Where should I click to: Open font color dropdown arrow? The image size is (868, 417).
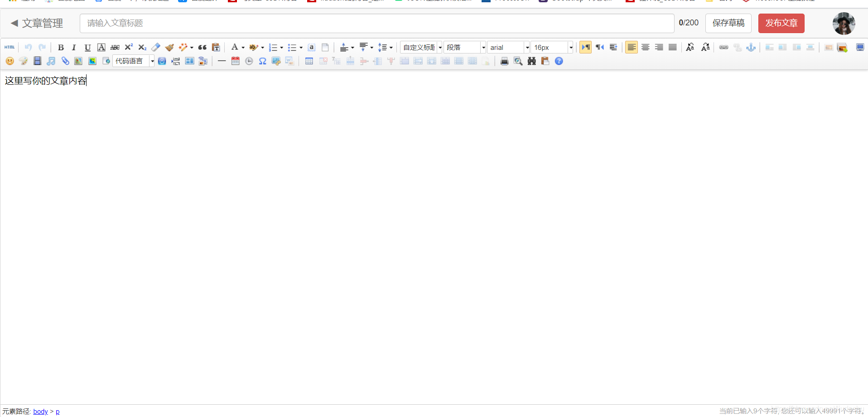click(x=243, y=48)
